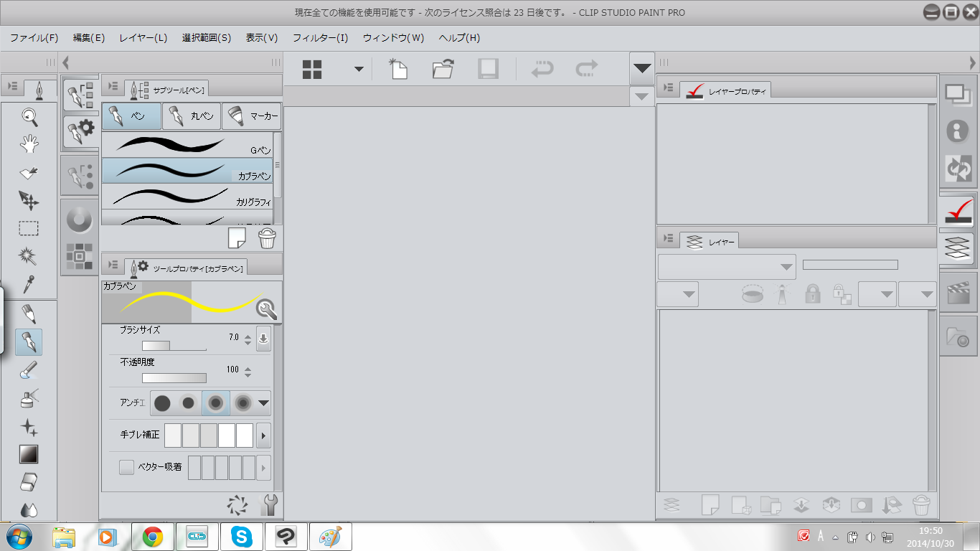Screen dimensions: 980x551
Task: Switch to the 丸ペン sub tool tab
Action: (191, 116)
